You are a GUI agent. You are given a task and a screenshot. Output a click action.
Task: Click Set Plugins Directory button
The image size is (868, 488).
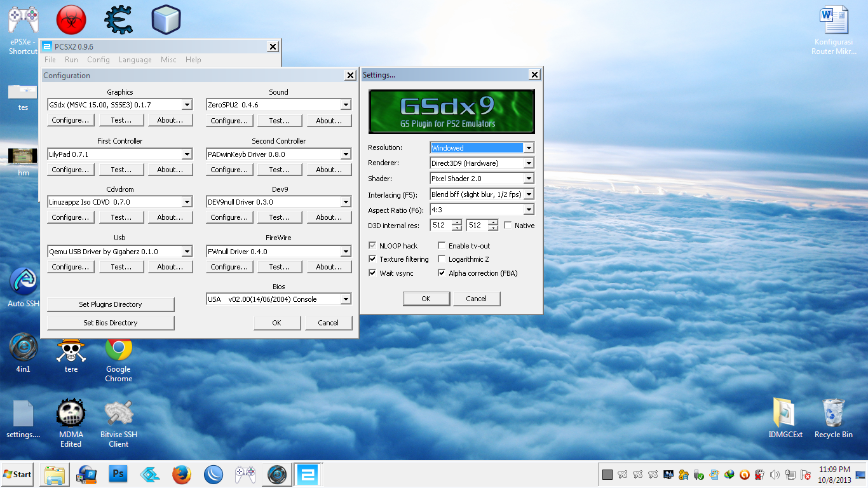[111, 304]
